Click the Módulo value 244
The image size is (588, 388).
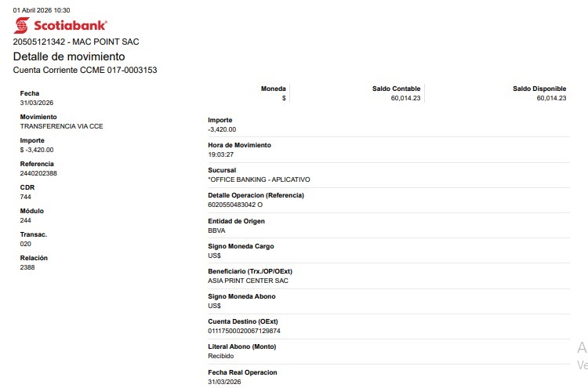tap(26, 220)
